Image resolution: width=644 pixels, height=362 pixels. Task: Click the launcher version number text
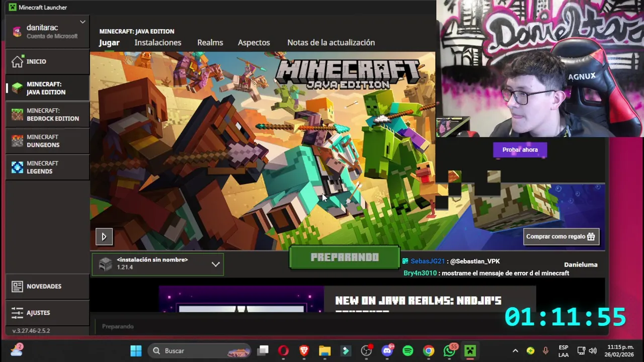coord(31,331)
